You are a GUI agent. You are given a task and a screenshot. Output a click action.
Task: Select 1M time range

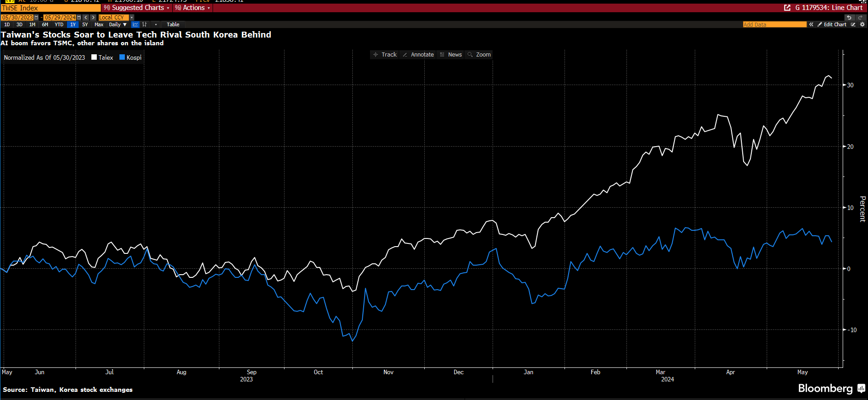pos(32,24)
